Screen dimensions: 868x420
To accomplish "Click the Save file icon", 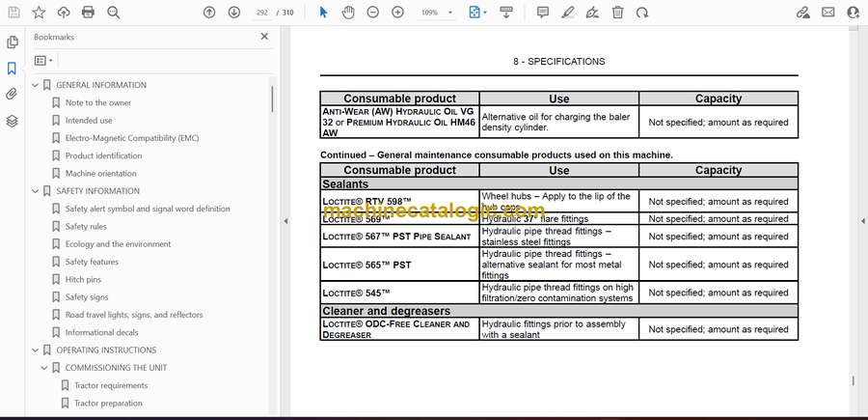I will (14, 13).
